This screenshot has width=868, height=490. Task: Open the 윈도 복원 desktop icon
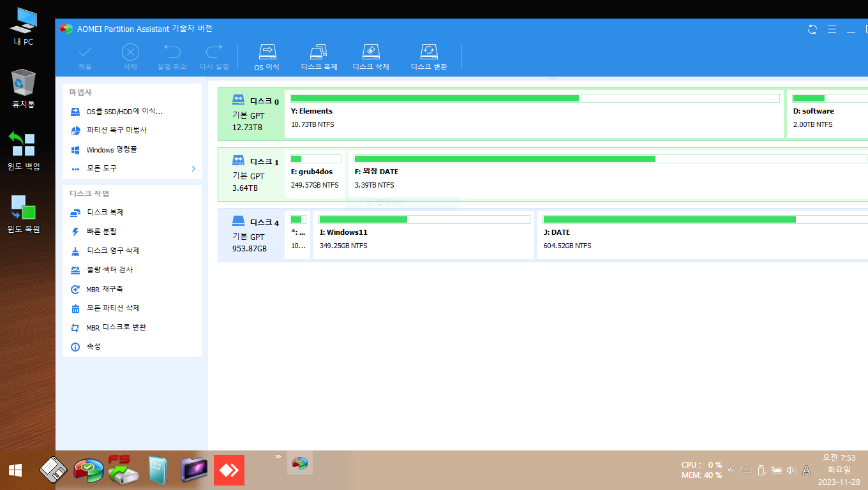[x=24, y=214]
